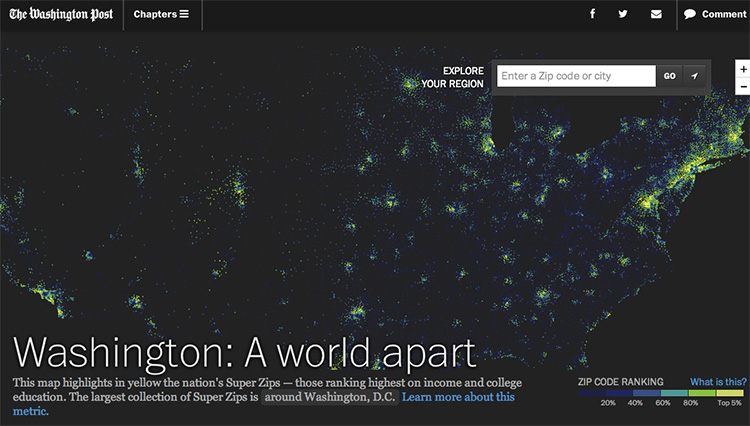Click the What is this? link
The width and height of the screenshot is (750, 426).
point(717,381)
